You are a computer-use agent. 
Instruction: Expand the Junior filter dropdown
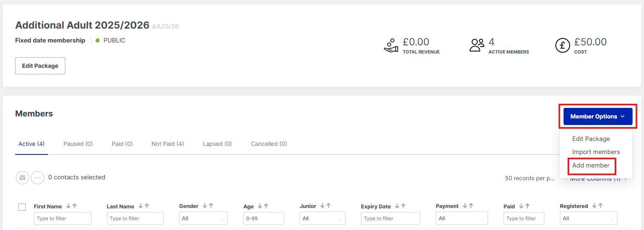(x=322, y=219)
